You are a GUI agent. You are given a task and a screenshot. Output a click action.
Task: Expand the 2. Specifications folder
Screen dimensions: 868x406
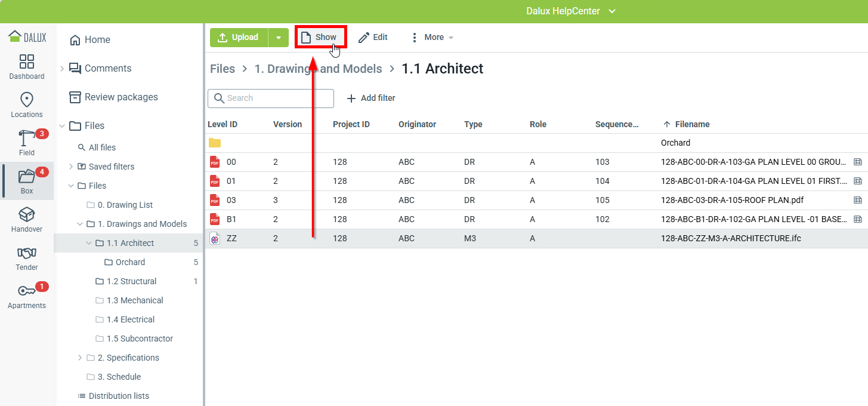[80, 358]
